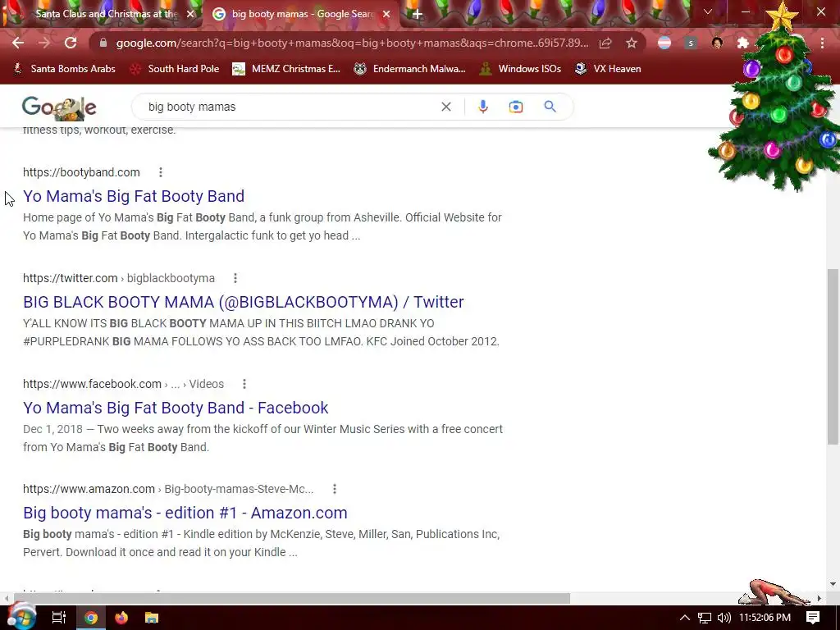Click the address bar URL
The height and width of the screenshot is (630, 840).
coord(352,43)
